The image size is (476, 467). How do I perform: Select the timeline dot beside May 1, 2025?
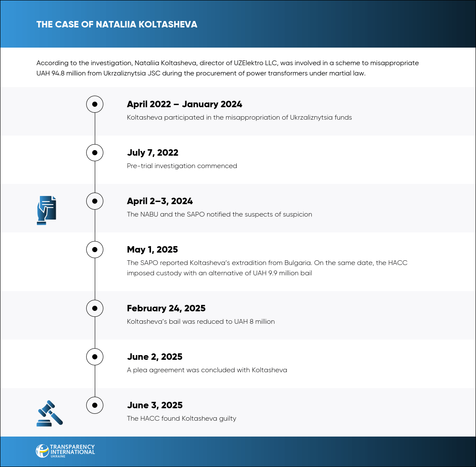click(95, 250)
